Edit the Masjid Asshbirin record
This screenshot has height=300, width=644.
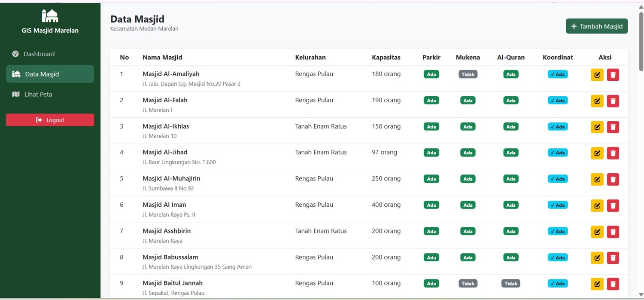[x=597, y=232]
